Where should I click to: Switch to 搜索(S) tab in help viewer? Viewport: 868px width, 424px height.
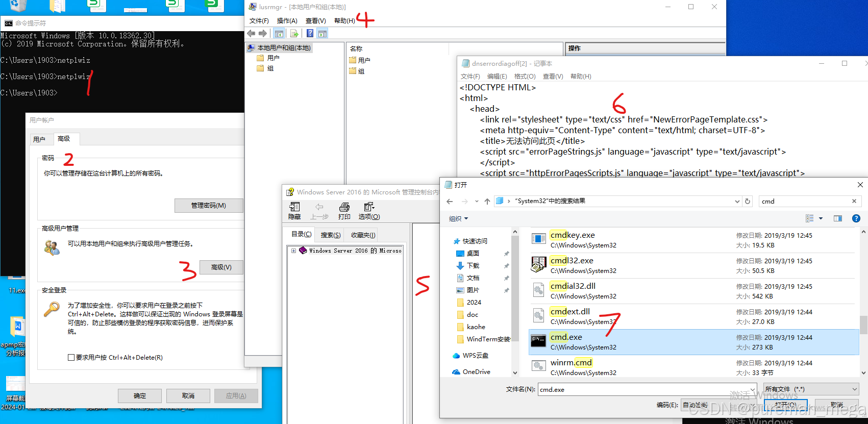(331, 235)
